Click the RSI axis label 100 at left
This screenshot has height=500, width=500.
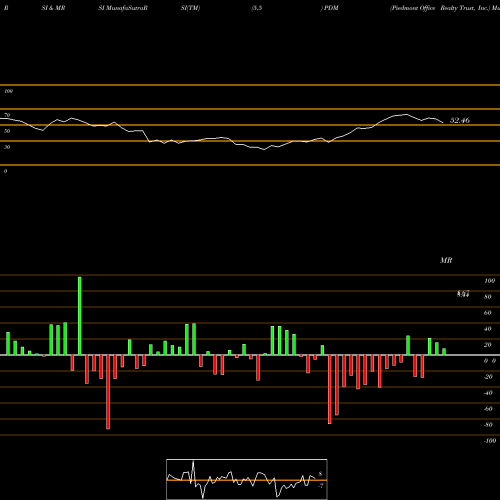(x=8, y=91)
